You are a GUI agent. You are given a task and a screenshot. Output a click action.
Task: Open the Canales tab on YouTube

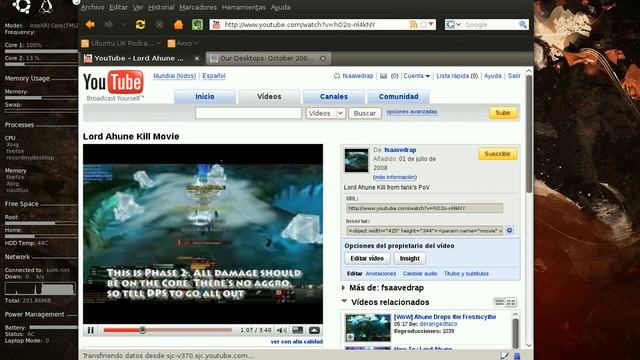tap(333, 97)
